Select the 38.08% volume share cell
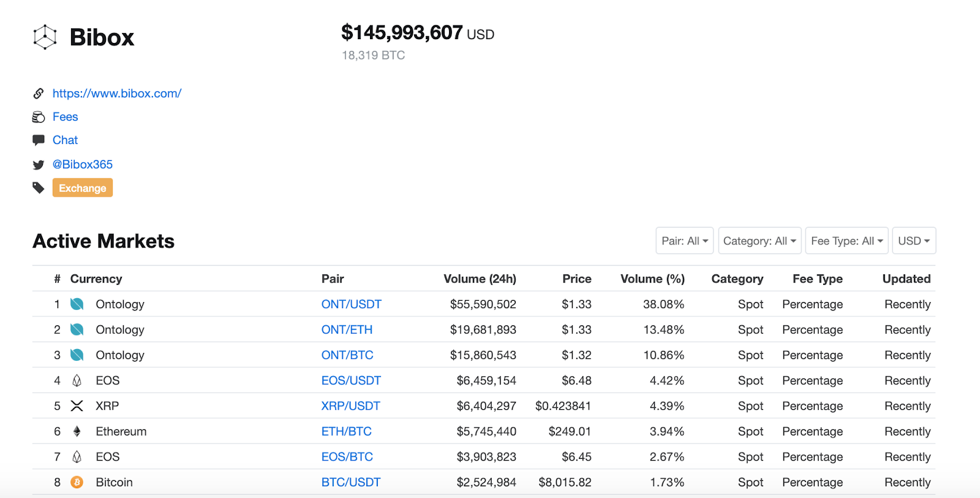This screenshot has height=498, width=980. coord(664,304)
